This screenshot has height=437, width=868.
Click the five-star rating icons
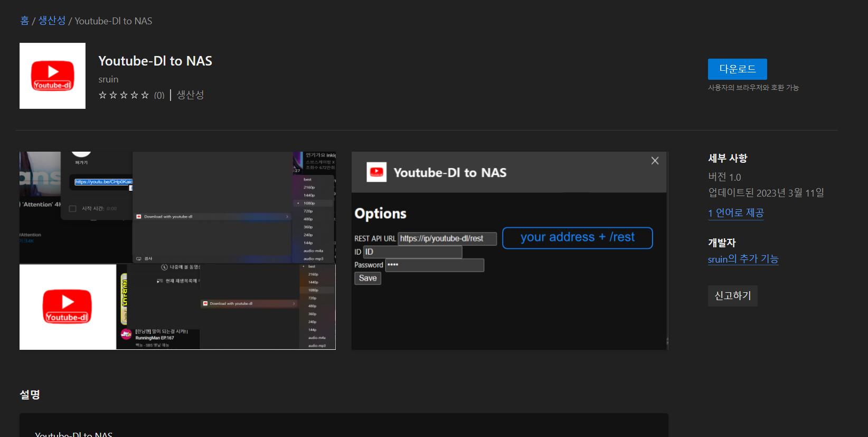[124, 95]
